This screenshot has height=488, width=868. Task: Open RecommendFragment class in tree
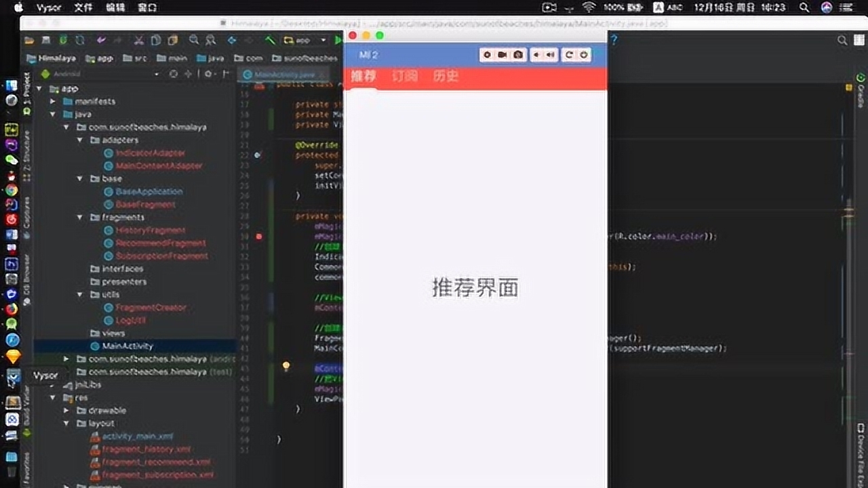pyautogui.click(x=155, y=243)
